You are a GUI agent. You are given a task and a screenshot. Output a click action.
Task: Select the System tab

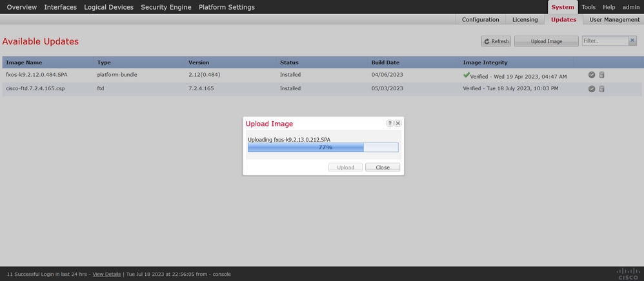click(x=563, y=7)
